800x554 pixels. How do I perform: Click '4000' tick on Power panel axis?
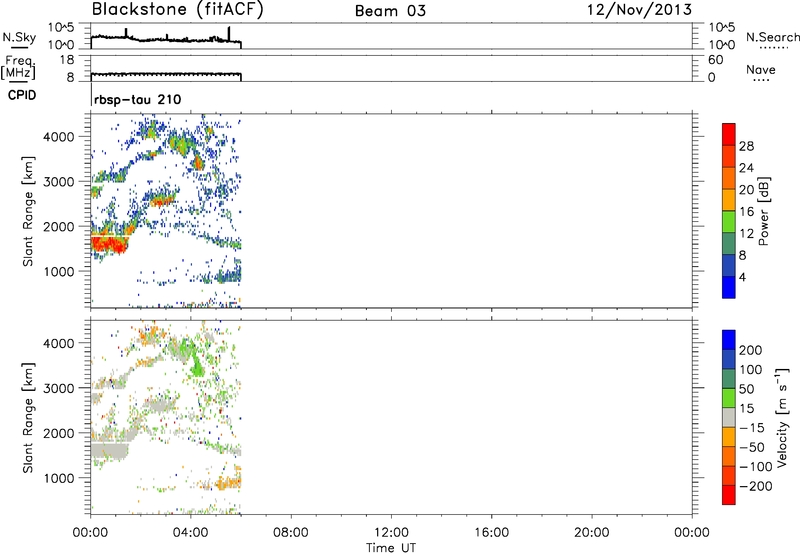click(x=59, y=137)
